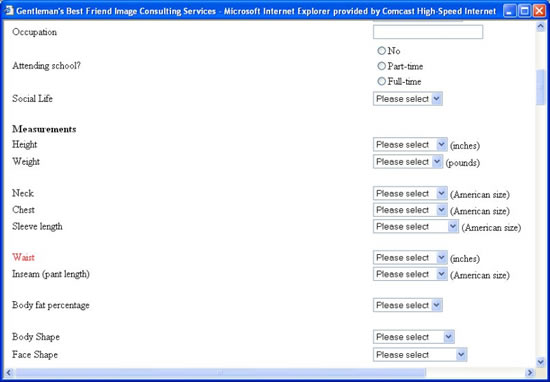The width and height of the screenshot is (550, 382).
Task: Click the horizontal scrollbar right arrow
Action: click(530, 373)
